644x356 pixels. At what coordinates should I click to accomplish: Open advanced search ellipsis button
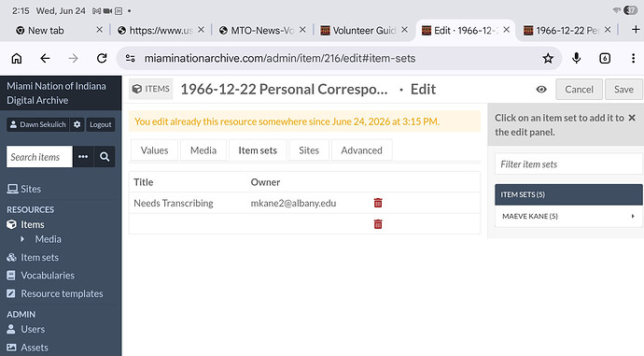83,157
